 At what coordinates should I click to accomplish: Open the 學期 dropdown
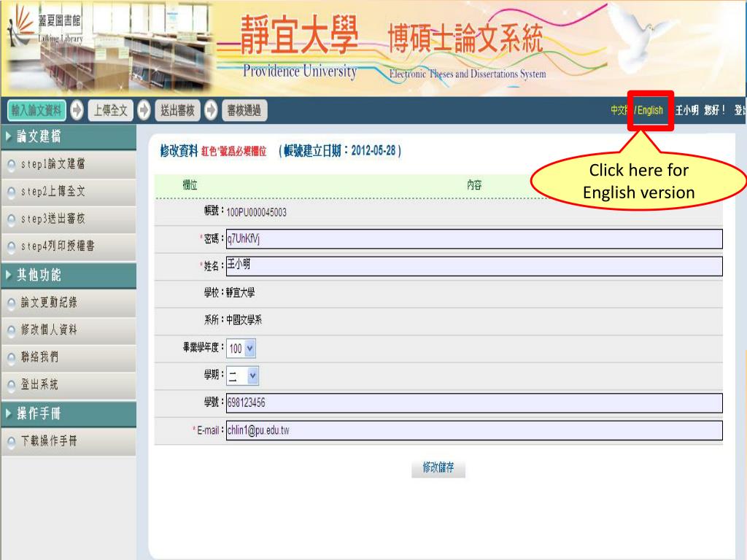pos(242,376)
